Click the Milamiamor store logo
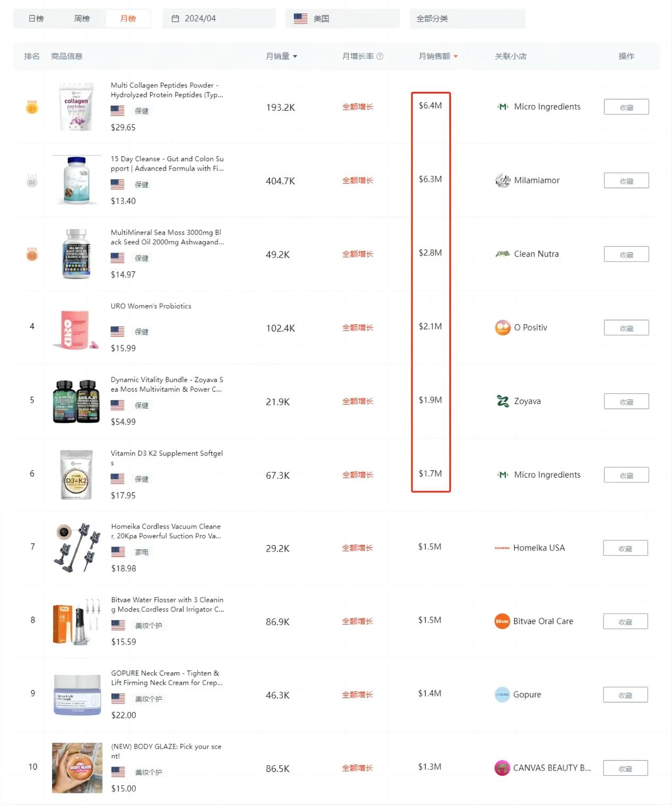672x805 pixels. [x=503, y=181]
